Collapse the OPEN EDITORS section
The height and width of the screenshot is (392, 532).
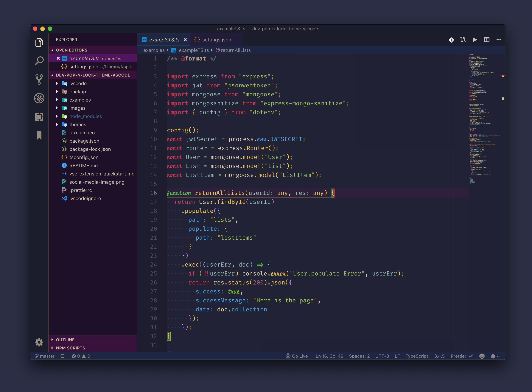[71, 50]
